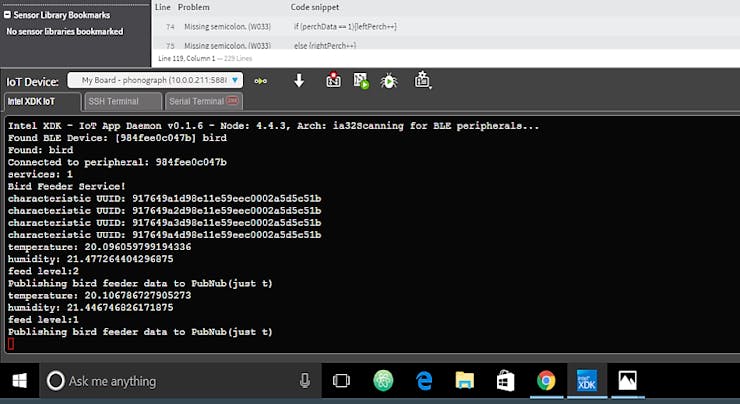Click the download arrow icon in the IoT toolbar
The height and width of the screenshot is (404, 740).
pyautogui.click(x=299, y=81)
